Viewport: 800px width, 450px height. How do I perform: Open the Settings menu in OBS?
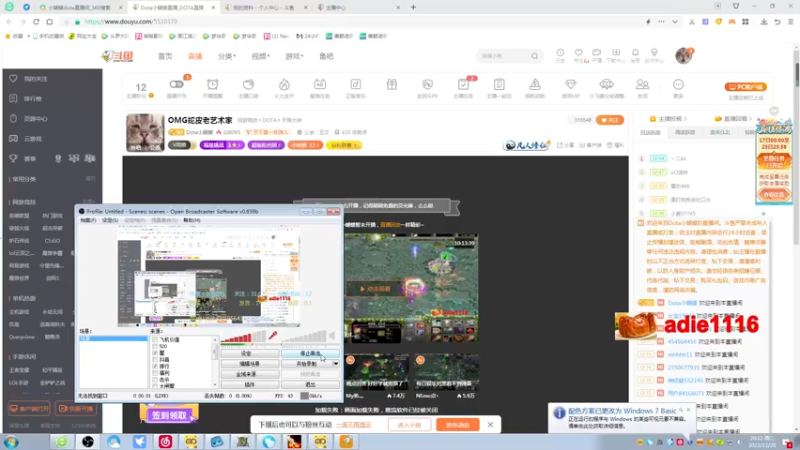click(110, 220)
